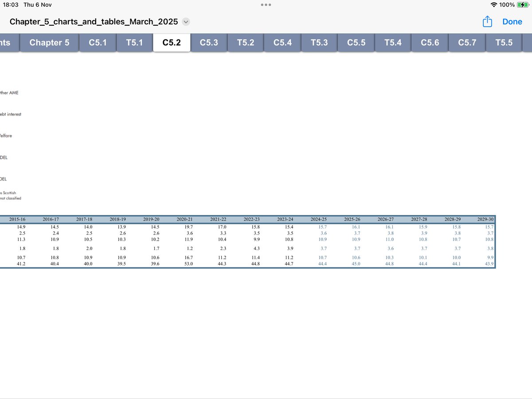Select the 2018-19 column header
Image resolution: width=532 pixels, height=399 pixels.
click(x=118, y=219)
